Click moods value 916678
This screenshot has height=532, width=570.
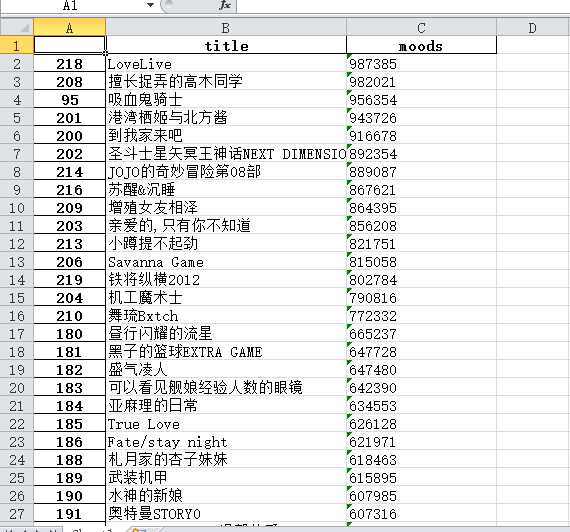coord(421,136)
